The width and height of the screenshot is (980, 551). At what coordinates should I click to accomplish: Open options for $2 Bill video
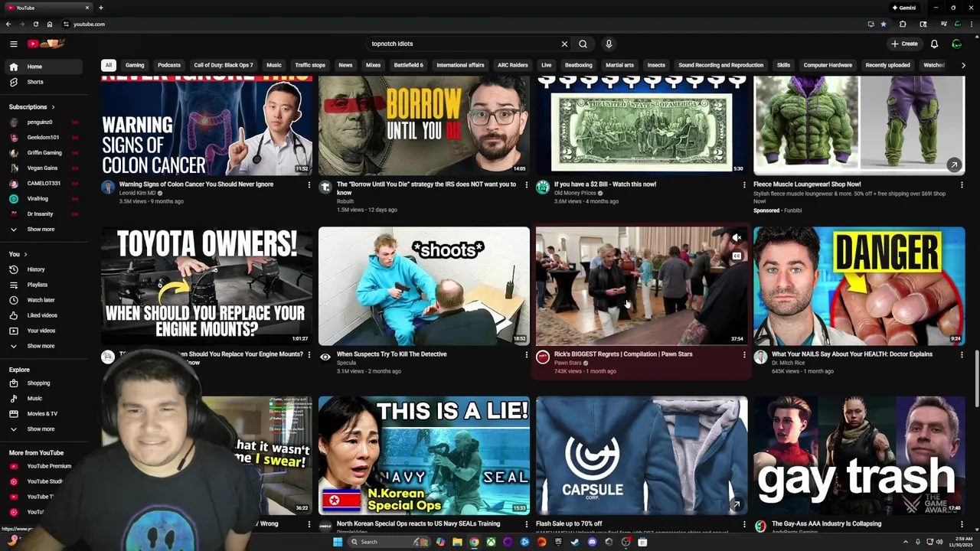pos(743,184)
